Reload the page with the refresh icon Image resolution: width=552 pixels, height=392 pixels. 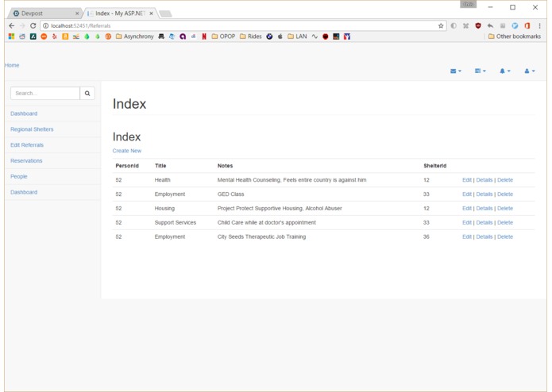coord(33,25)
